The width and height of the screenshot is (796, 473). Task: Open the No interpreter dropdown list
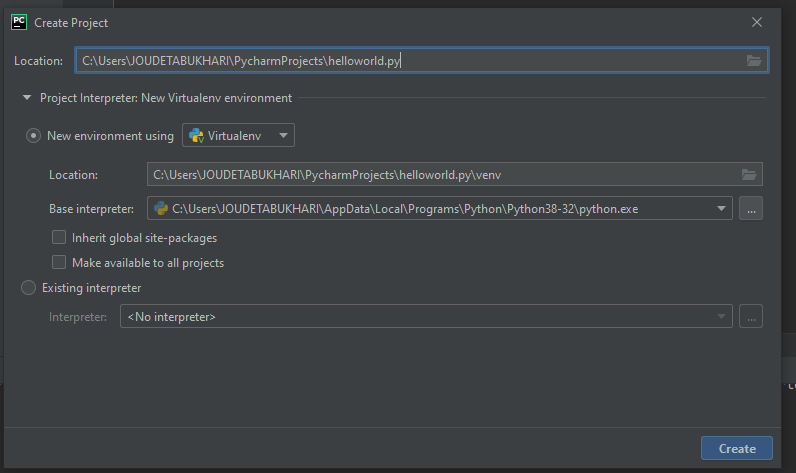pyautogui.click(x=426, y=317)
